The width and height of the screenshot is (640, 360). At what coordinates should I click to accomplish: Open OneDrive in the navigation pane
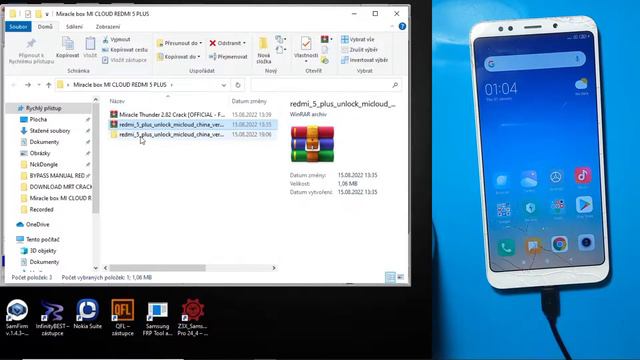38,224
